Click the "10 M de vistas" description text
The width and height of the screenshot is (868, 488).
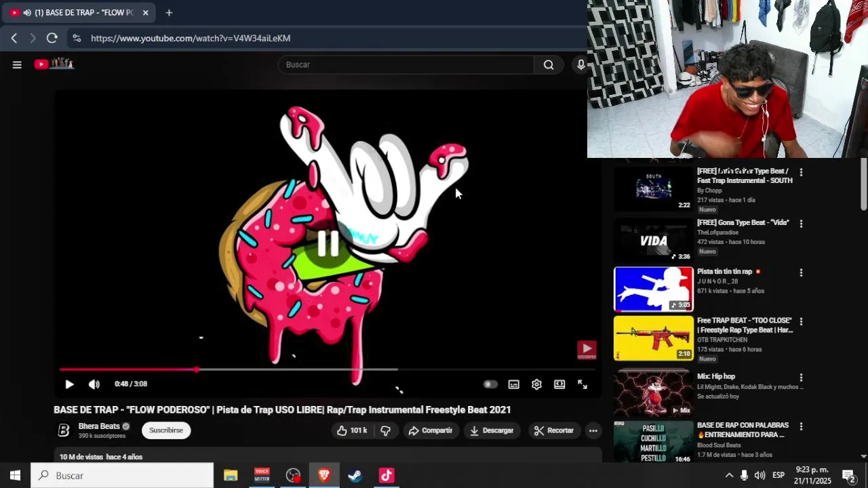pos(81,457)
